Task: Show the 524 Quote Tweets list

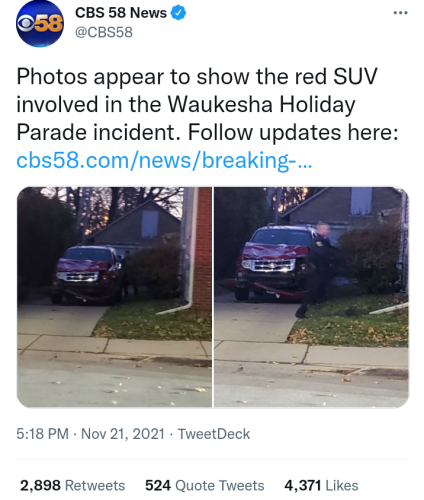Action: [x=205, y=485]
